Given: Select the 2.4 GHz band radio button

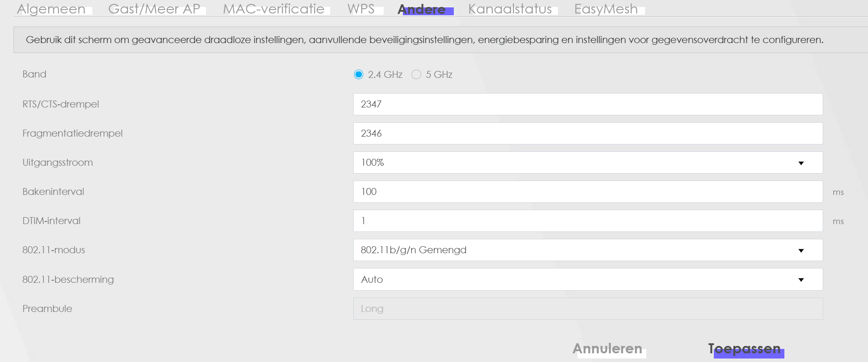Looking at the screenshot, I should point(358,74).
